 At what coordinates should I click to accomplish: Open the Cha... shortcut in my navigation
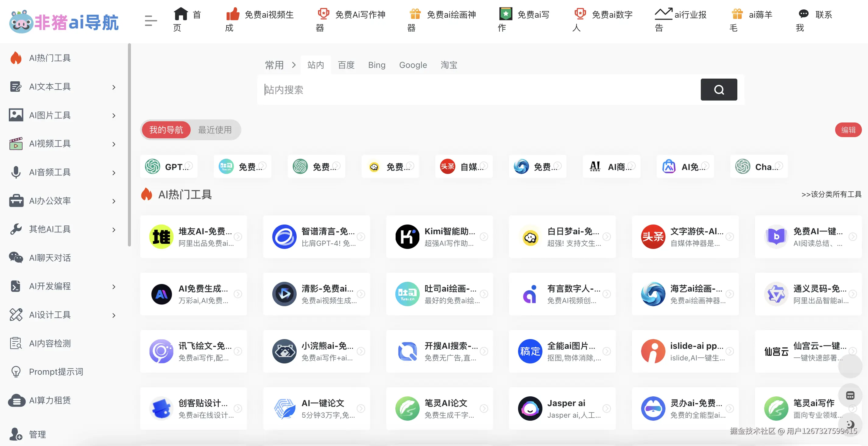pos(759,166)
